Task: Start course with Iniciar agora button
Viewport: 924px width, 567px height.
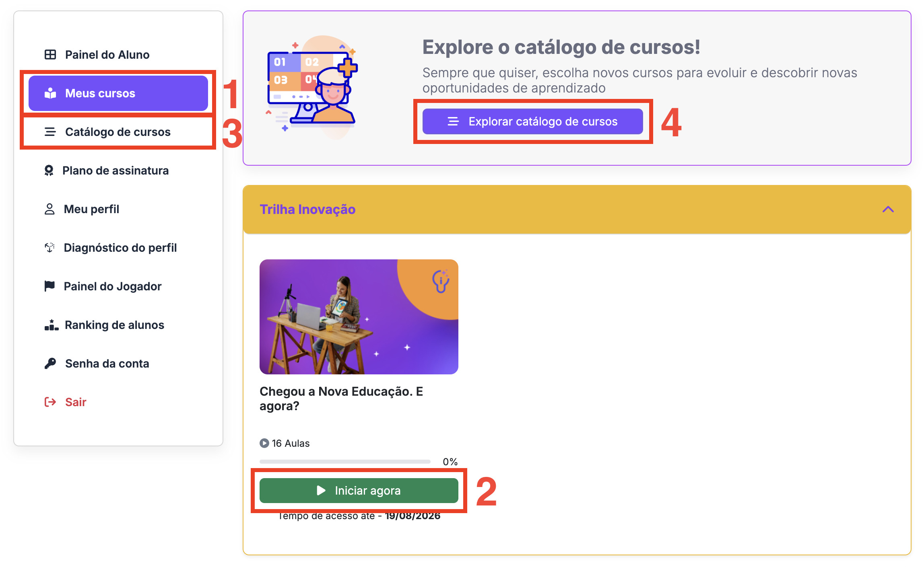Action: coord(359,491)
